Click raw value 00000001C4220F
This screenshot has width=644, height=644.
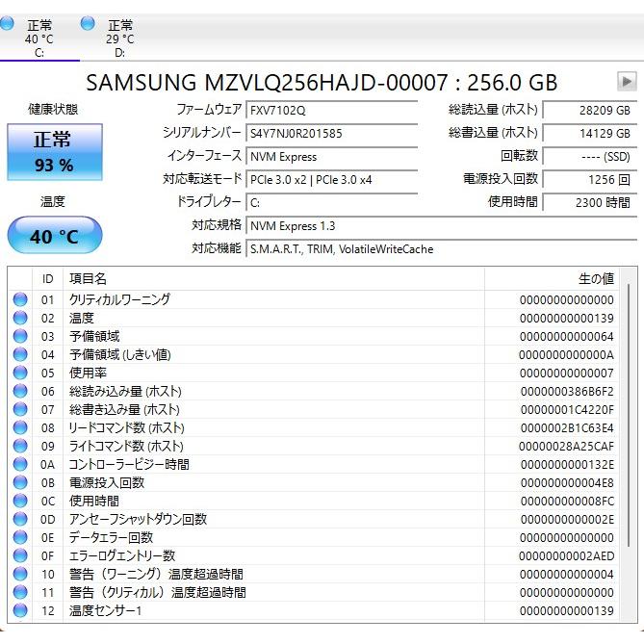pos(567,409)
